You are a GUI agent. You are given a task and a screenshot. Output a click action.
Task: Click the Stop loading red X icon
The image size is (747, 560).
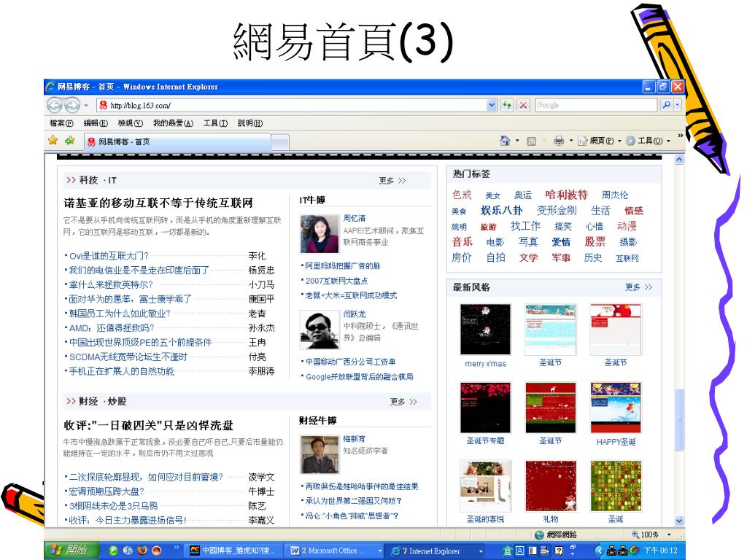pos(523,105)
